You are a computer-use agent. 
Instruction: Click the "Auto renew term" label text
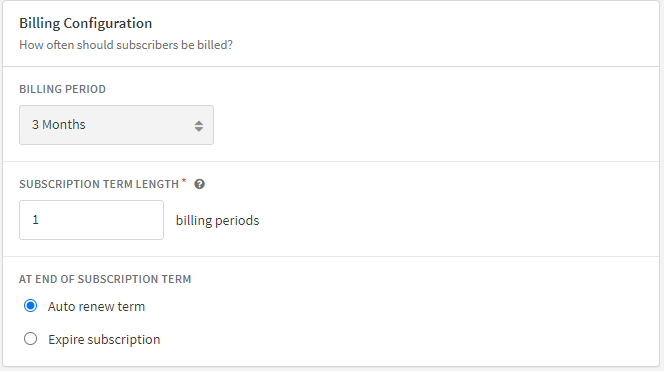point(97,306)
